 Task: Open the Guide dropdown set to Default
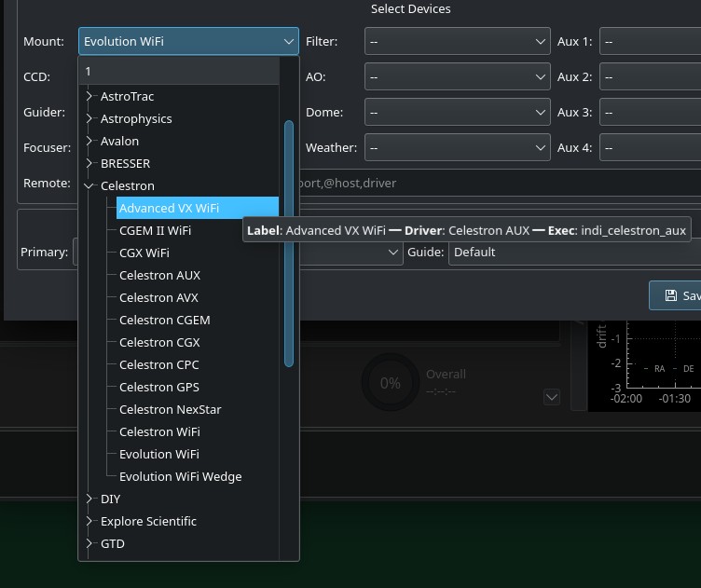(574, 252)
